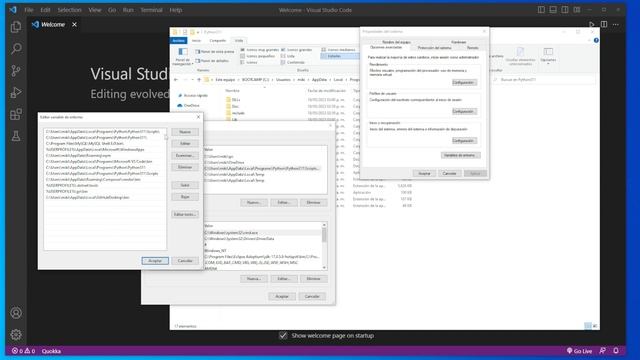Image resolution: width=640 pixels, height=360 pixels.
Task: Toggle Panel de detalles in ribbon
Action: [212, 61]
